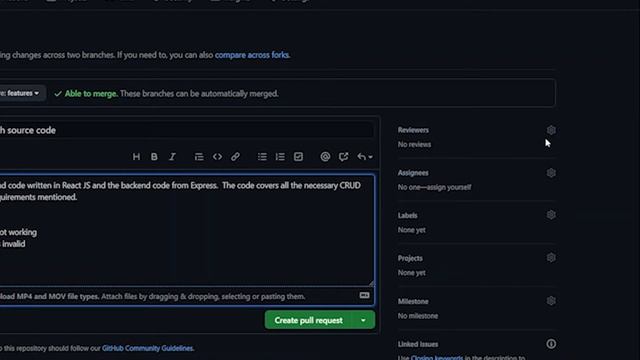Add a task list checkbox icon

pyautogui.click(x=298, y=157)
